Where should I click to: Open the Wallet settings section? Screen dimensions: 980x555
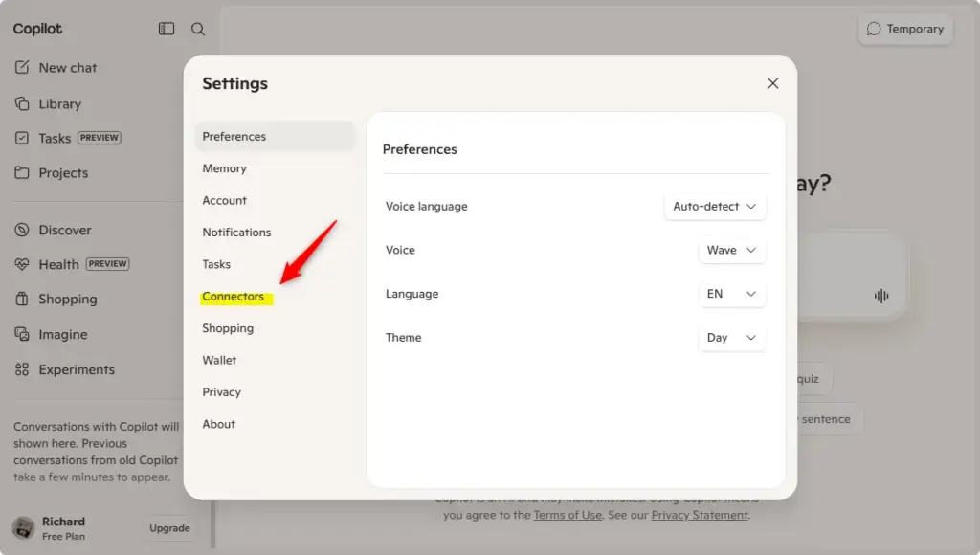point(219,360)
